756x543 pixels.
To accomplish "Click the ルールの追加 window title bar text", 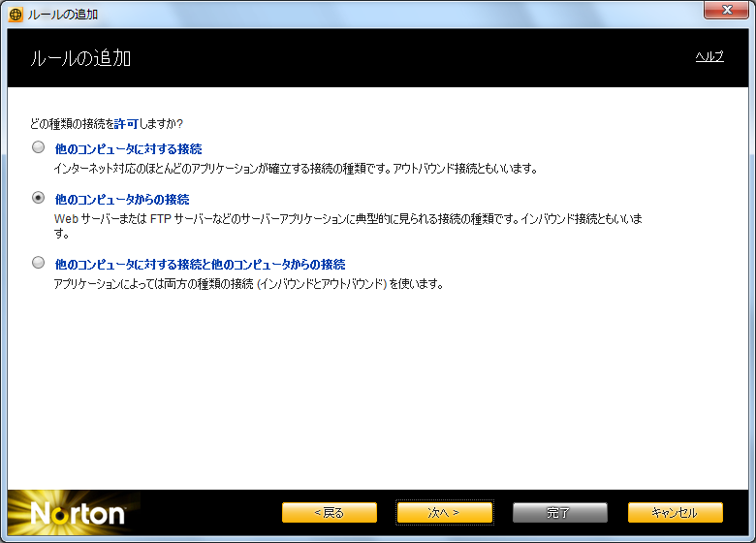I will (x=63, y=15).
